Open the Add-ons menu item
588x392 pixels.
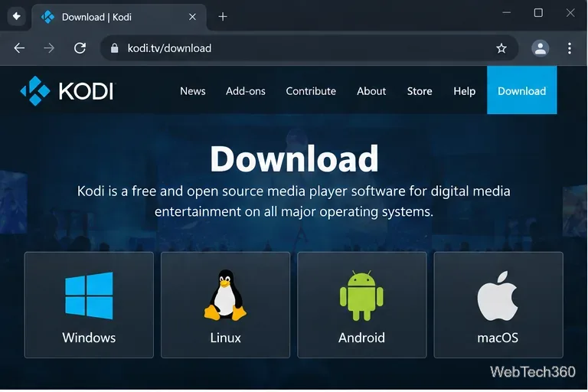[x=246, y=91]
